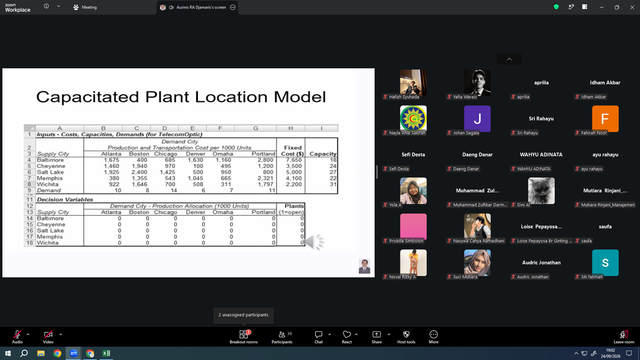
Task: Open Host tools
Action: (406, 337)
